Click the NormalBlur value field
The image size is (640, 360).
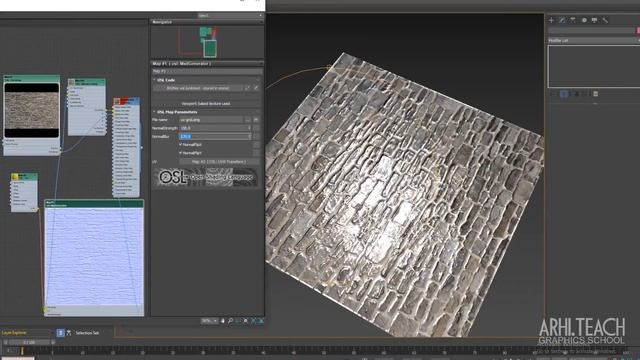tap(213, 136)
